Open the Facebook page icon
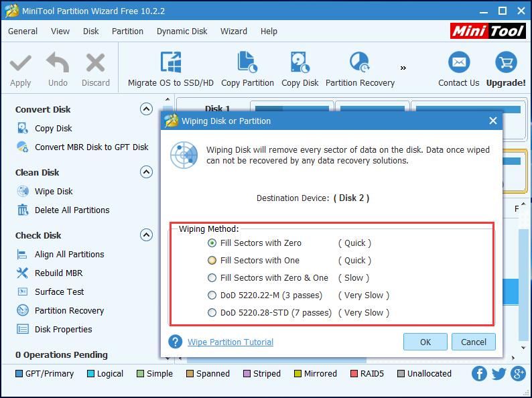The image size is (532, 398). pos(479,374)
